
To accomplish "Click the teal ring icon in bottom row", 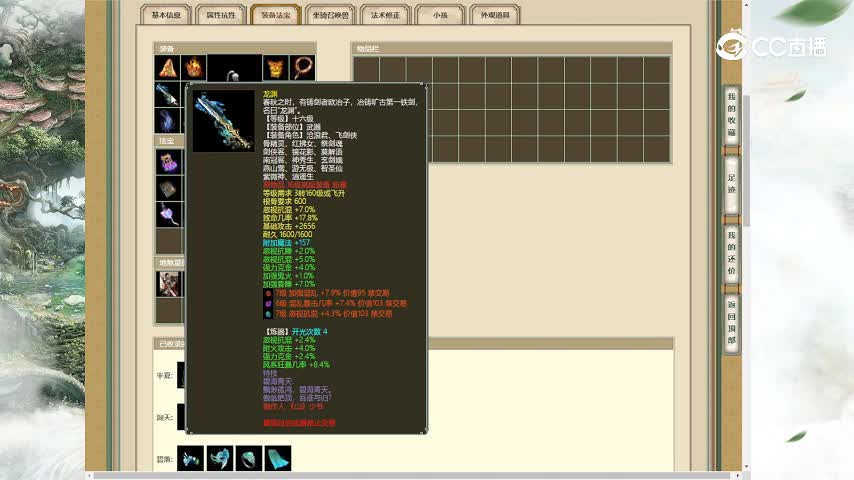I will pyautogui.click(x=249, y=458).
